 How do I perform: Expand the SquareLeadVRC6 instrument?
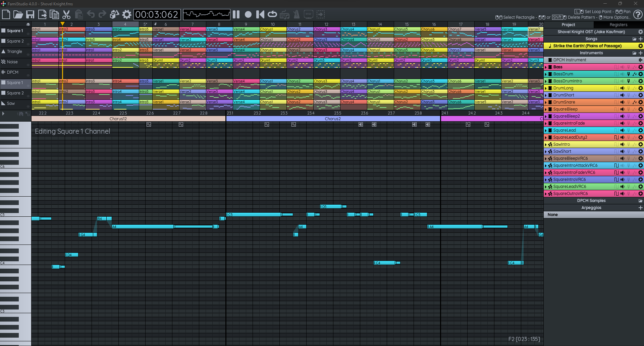pos(546,187)
